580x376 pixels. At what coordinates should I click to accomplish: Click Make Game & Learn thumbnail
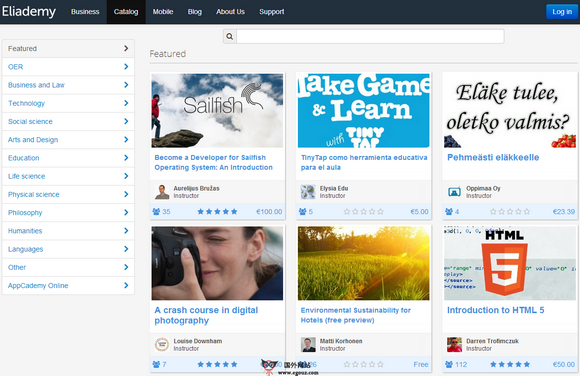tap(364, 111)
